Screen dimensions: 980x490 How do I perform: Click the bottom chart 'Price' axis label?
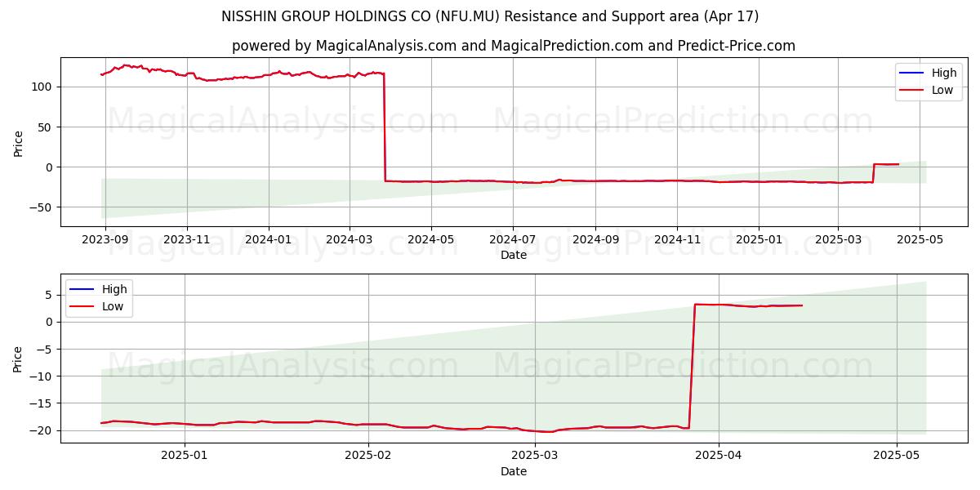(x=18, y=359)
